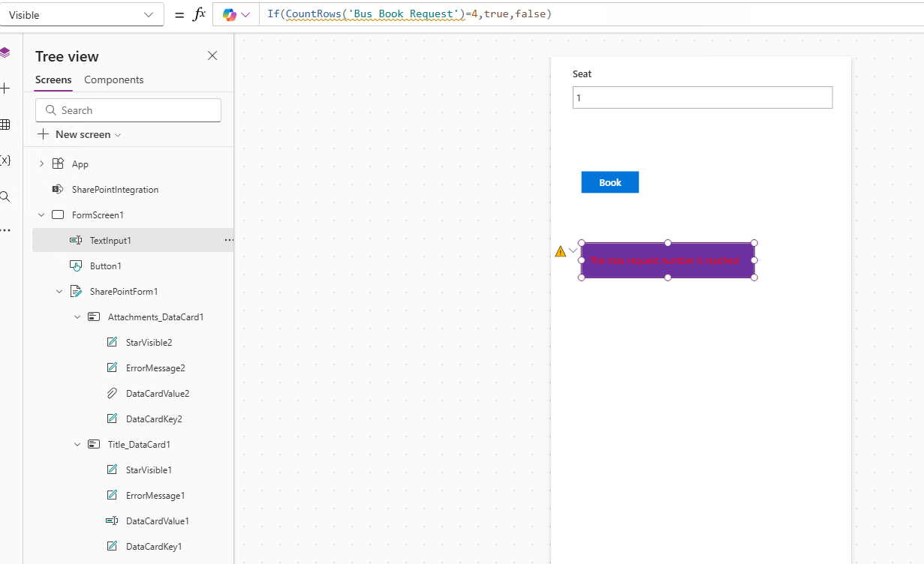Click the Book button on canvas

tap(609, 181)
